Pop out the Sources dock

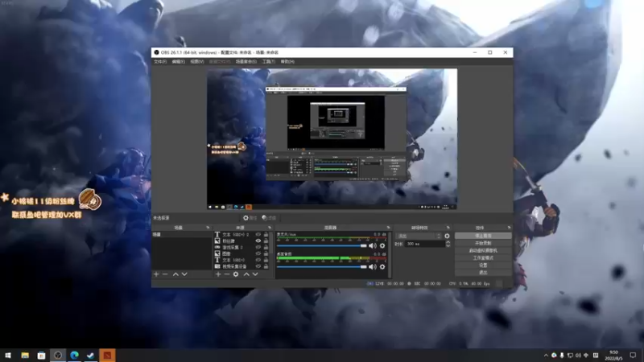coord(270,228)
